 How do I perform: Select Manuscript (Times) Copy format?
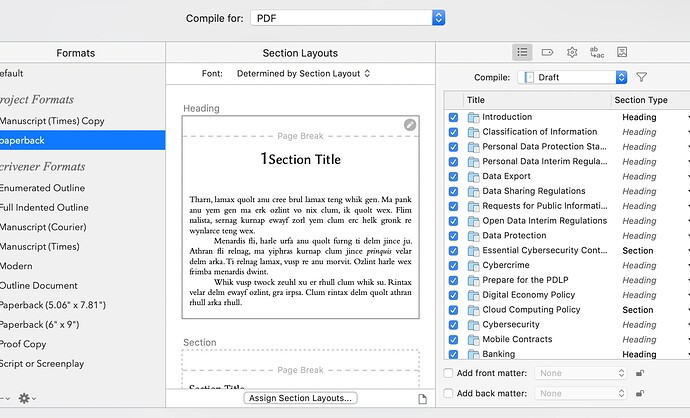82,121
